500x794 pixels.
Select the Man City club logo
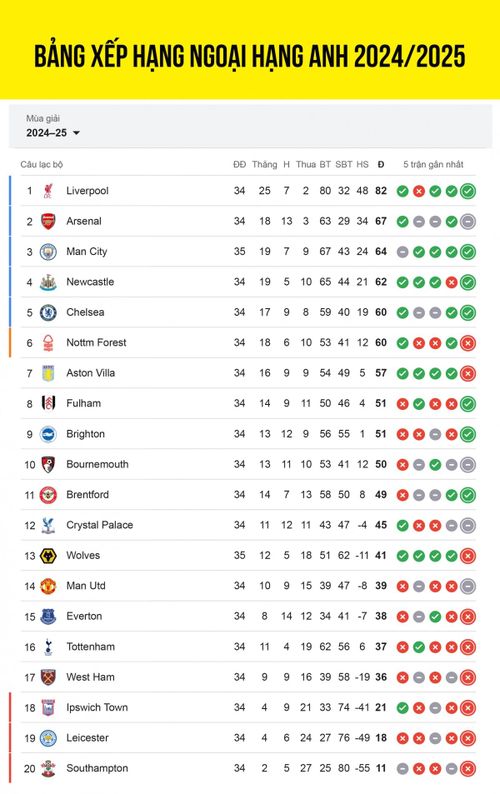pos(48,252)
